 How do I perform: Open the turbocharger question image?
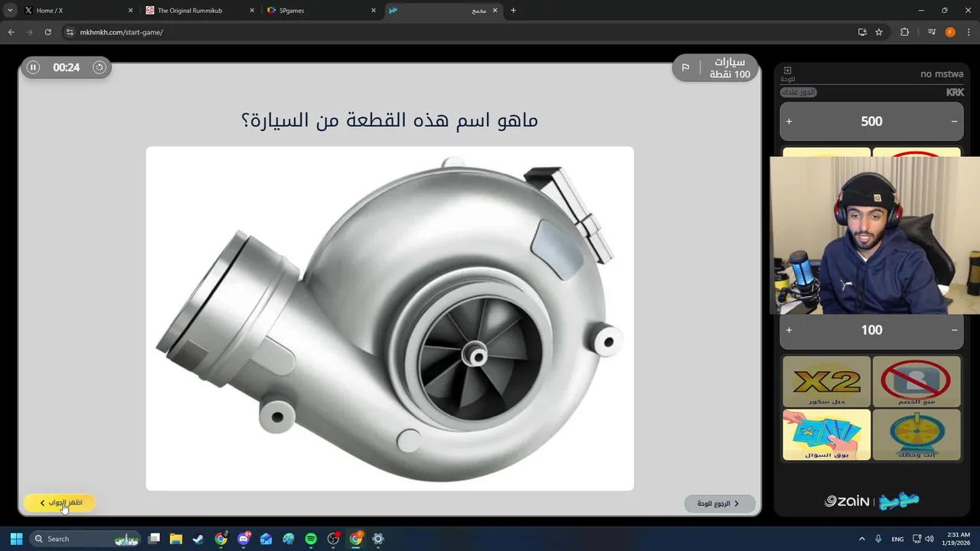click(390, 318)
